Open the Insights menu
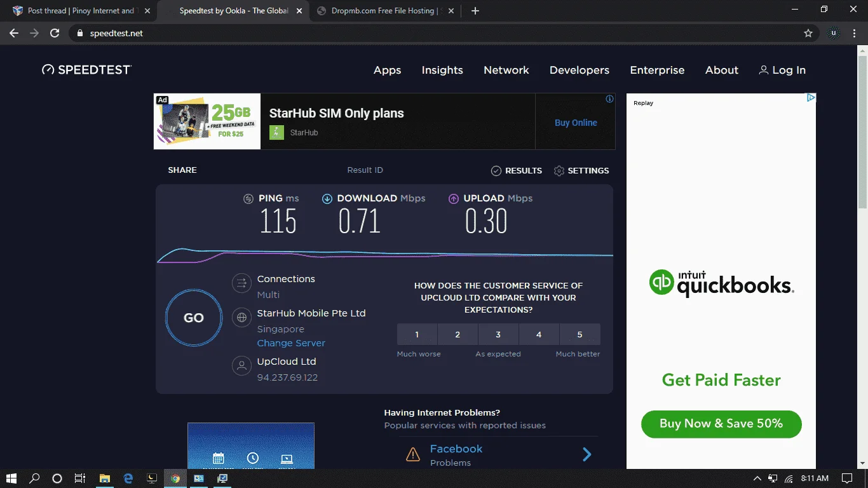This screenshot has width=868, height=488. 442,70
